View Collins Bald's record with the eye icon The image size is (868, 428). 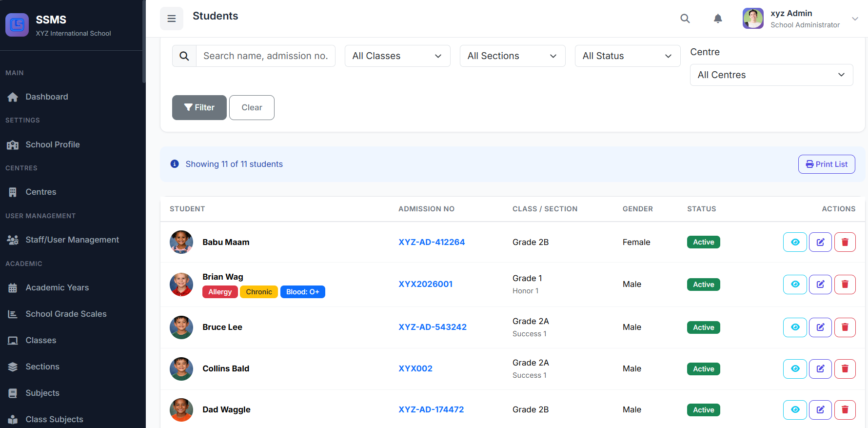tap(795, 369)
